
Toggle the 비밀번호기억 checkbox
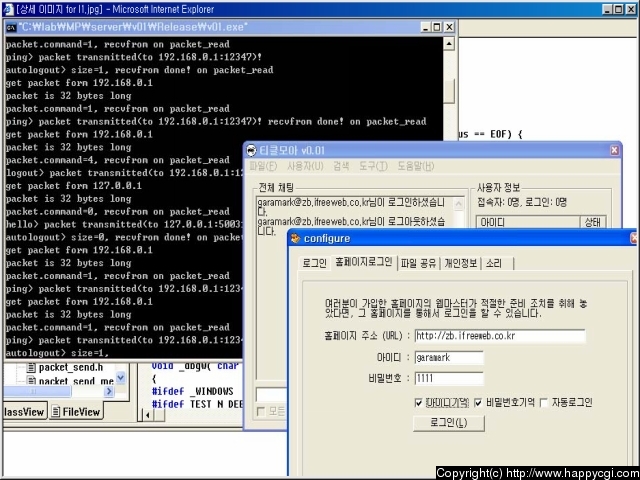(478, 403)
